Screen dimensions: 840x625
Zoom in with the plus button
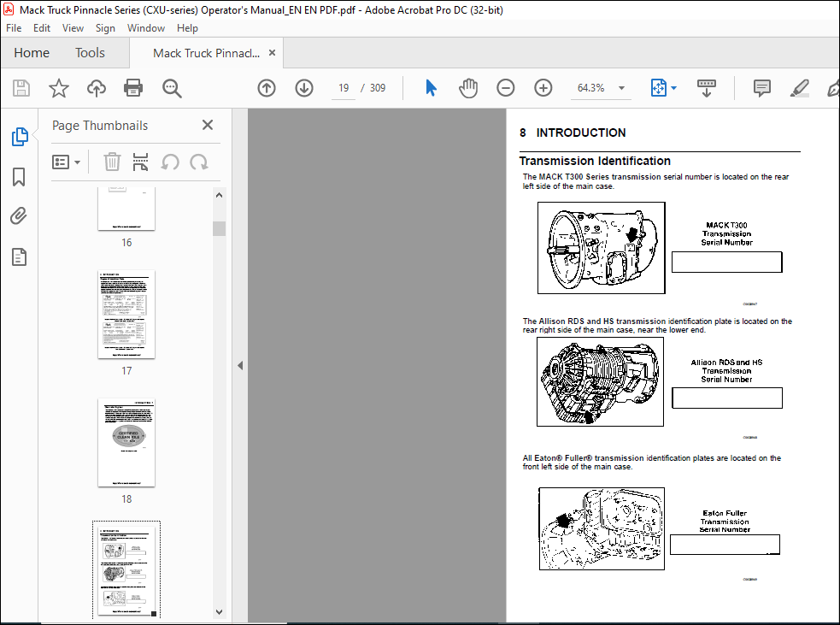543,88
